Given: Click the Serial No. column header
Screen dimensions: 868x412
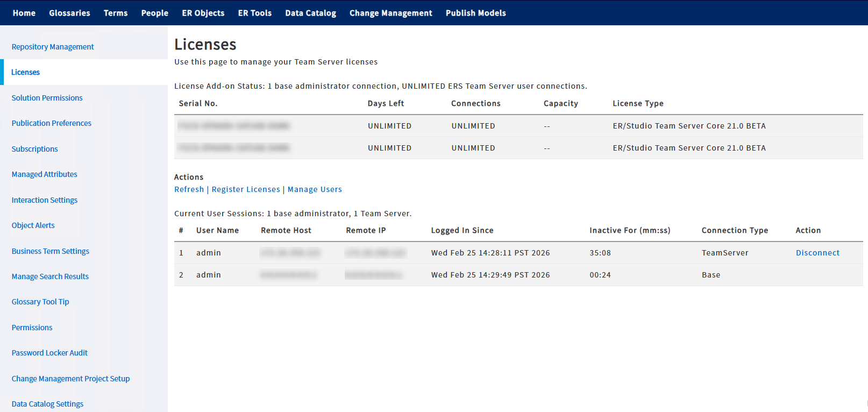Looking at the screenshot, I should 198,103.
